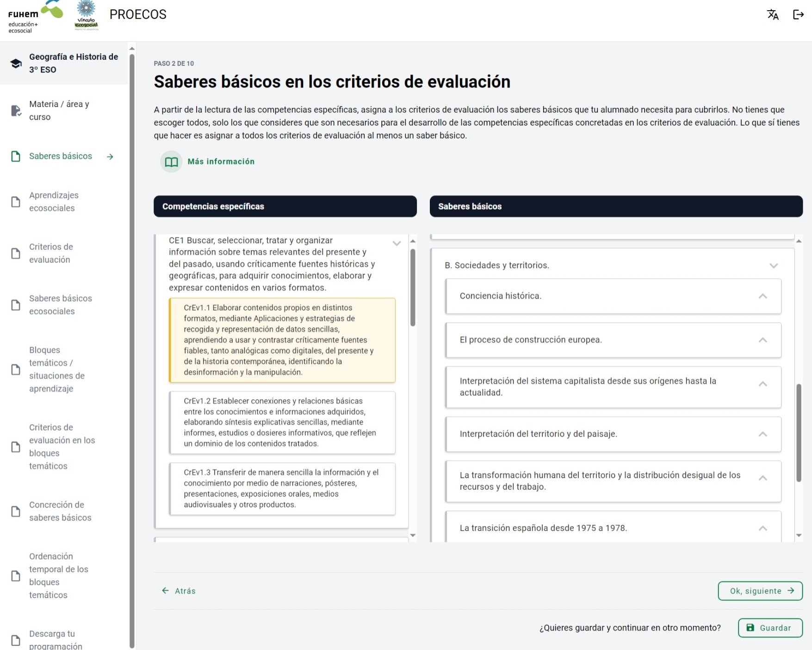812x650 pixels.
Task: Select criterion CrEv1.2 Establecer conexiones card
Action: click(x=282, y=422)
